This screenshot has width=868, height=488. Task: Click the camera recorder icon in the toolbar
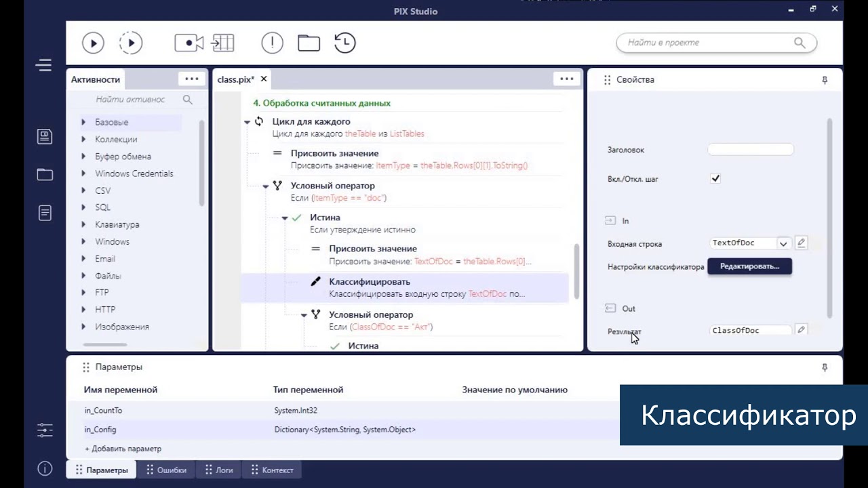coord(189,43)
